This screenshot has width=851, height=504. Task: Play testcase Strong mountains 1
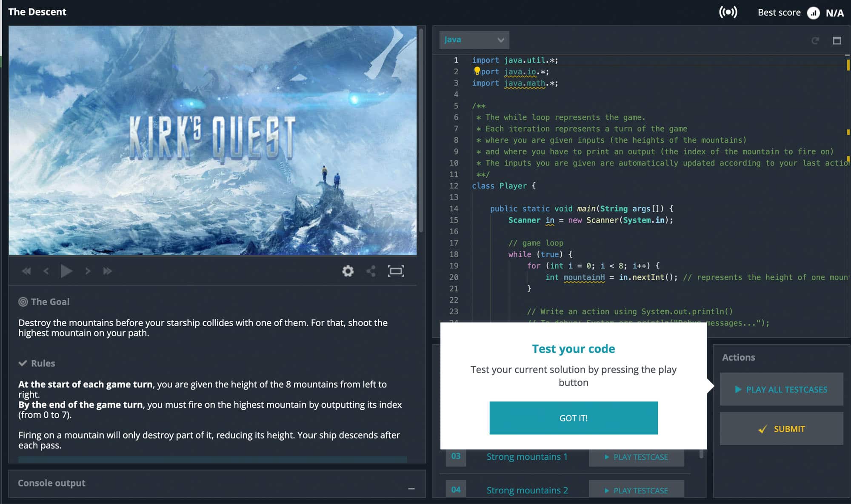click(637, 457)
